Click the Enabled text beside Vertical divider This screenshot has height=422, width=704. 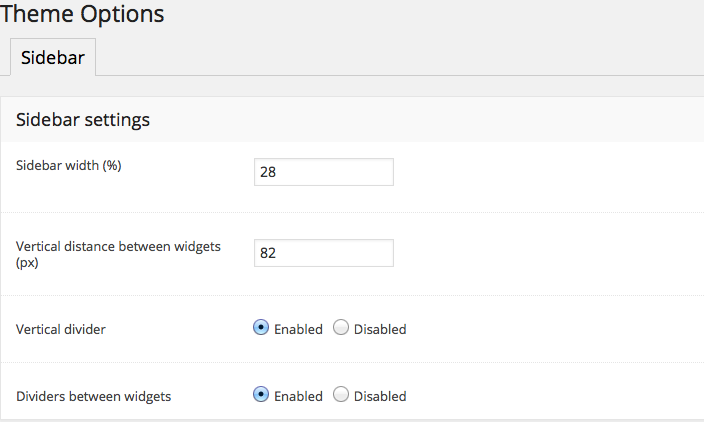[298, 329]
